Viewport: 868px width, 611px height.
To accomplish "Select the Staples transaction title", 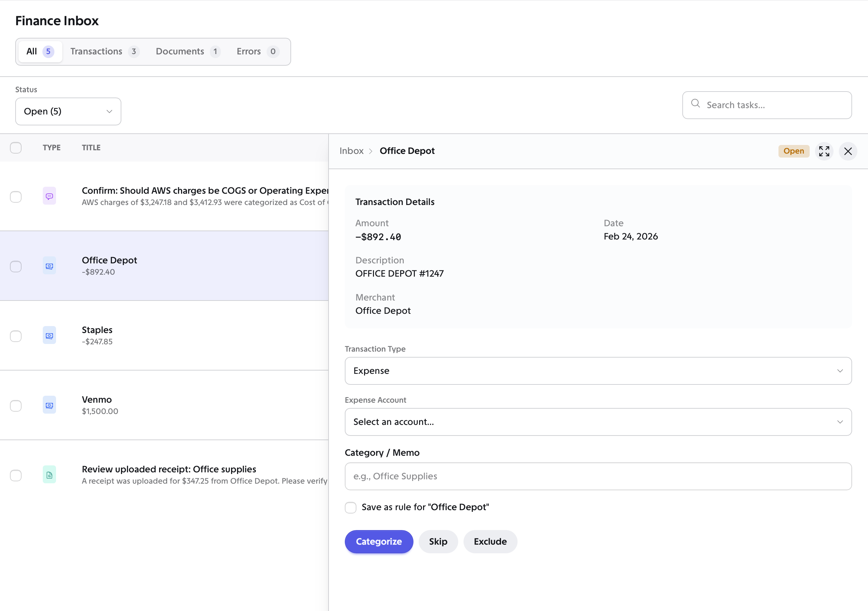I will tap(97, 330).
